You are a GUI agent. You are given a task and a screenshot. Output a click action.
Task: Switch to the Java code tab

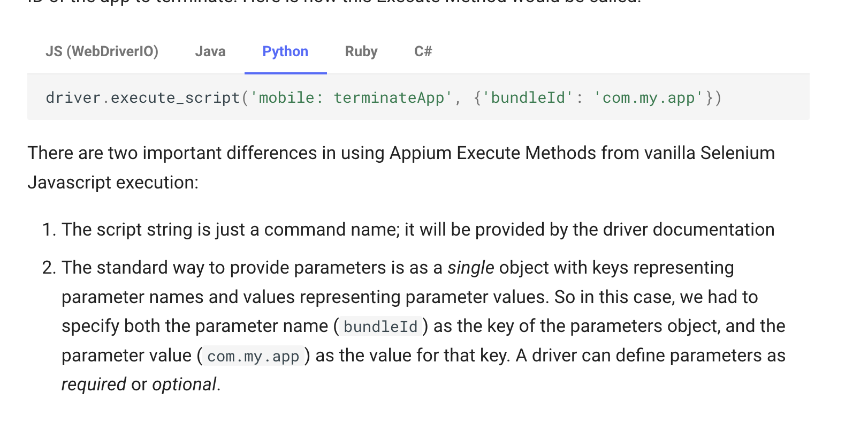coord(210,51)
